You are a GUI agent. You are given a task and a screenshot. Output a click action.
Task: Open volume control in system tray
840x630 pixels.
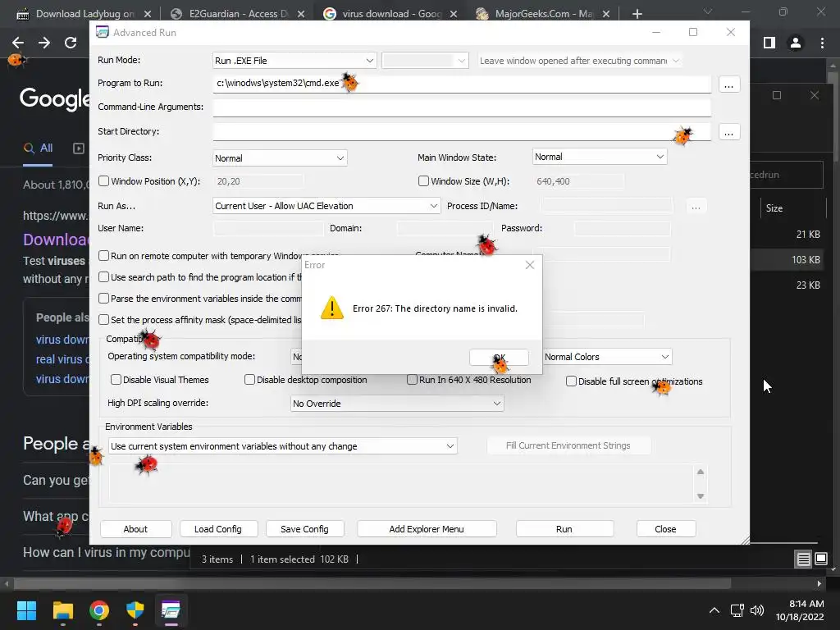coord(757,610)
